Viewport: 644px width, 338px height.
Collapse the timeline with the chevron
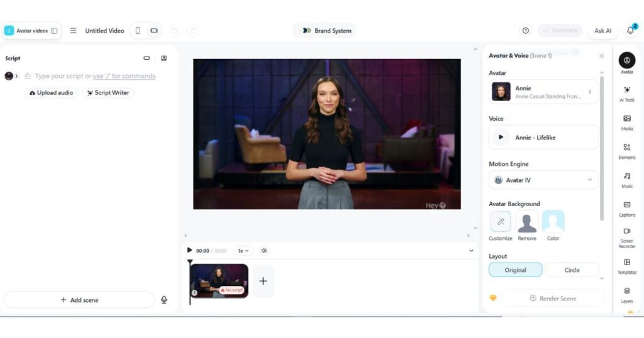[x=471, y=251]
